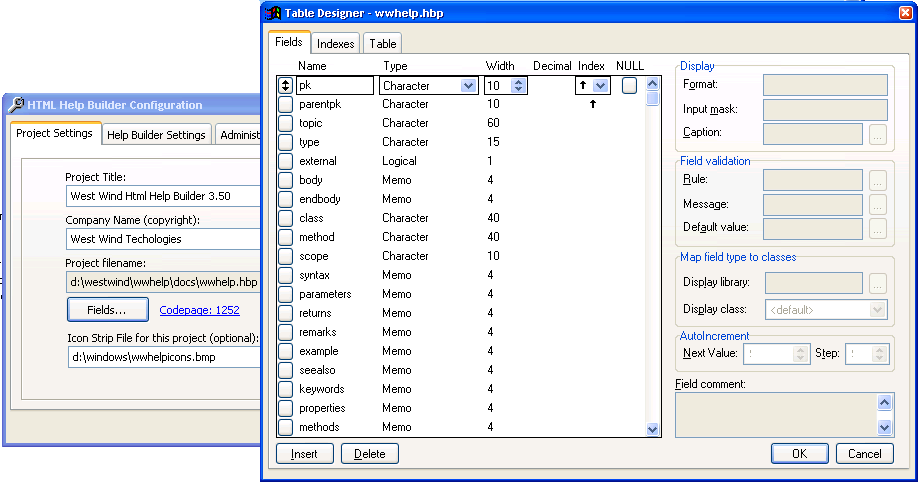Screen dimensions: 918x482
Task: Click the field list scrollbar thumb
Action: coord(653,98)
